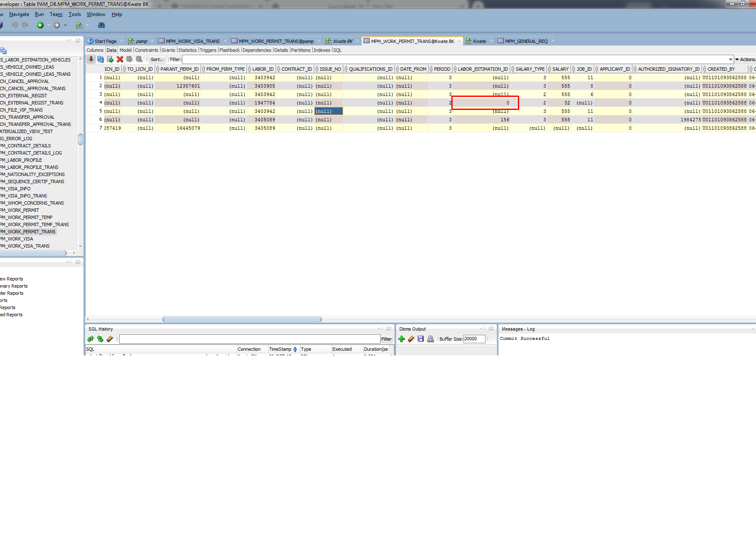Open the Triggers sub-tab
The width and height of the screenshot is (756, 550).
pos(208,50)
